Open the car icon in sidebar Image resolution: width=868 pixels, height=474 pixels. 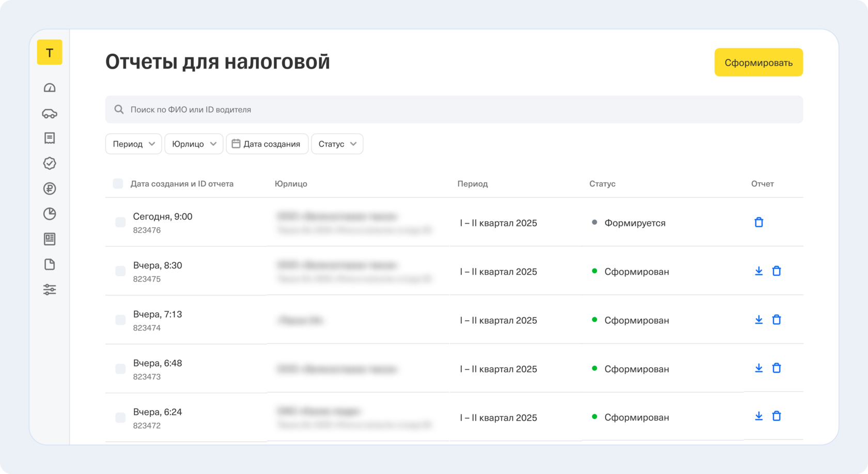click(x=50, y=114)
